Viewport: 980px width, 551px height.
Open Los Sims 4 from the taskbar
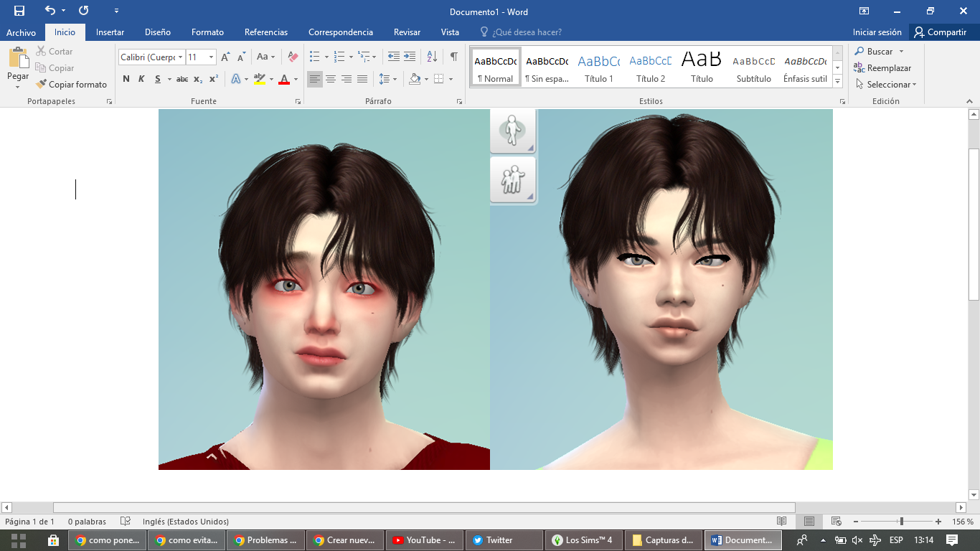tap(583, 540)
